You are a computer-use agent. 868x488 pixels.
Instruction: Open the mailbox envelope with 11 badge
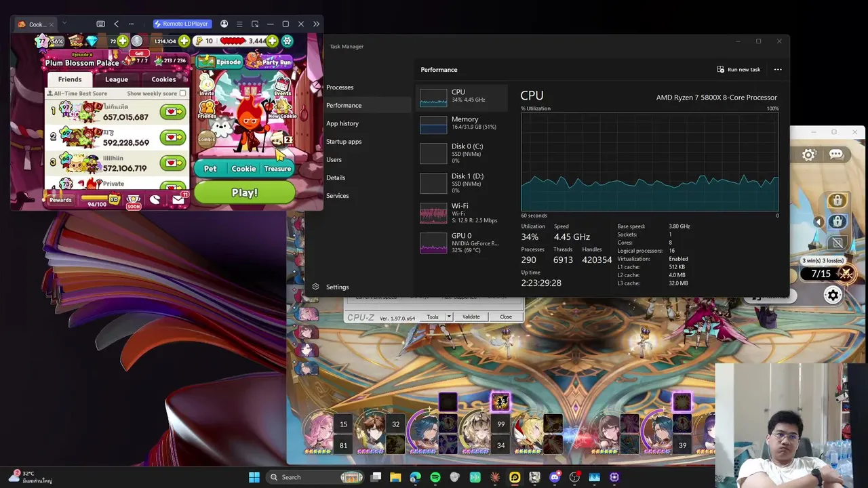178,199
